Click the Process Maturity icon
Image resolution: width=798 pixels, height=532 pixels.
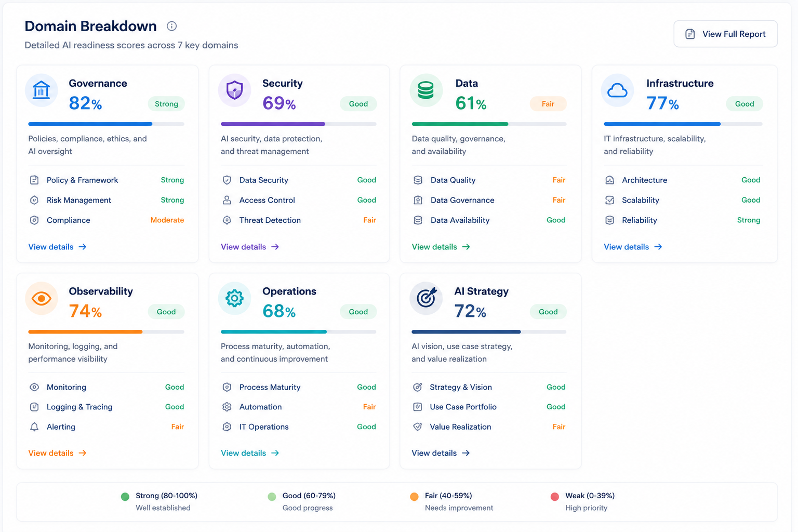pyautogui.click(x=227, y=387)
